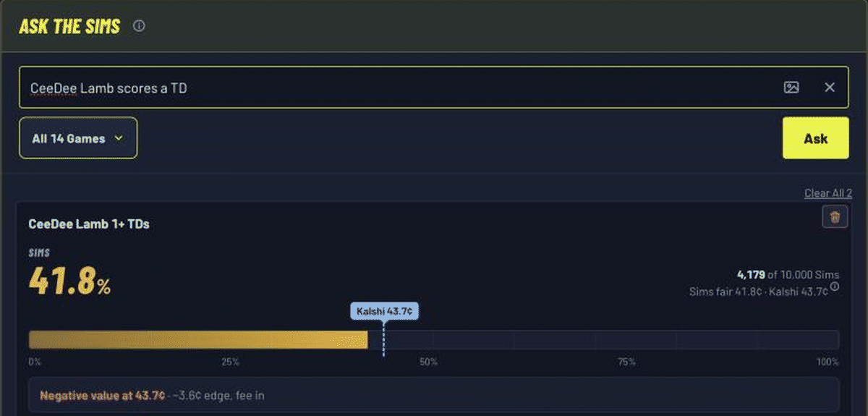Click the yellow Ask button
Image resolution: width=868 pixels, height=416 pixels.
(815, 138)
